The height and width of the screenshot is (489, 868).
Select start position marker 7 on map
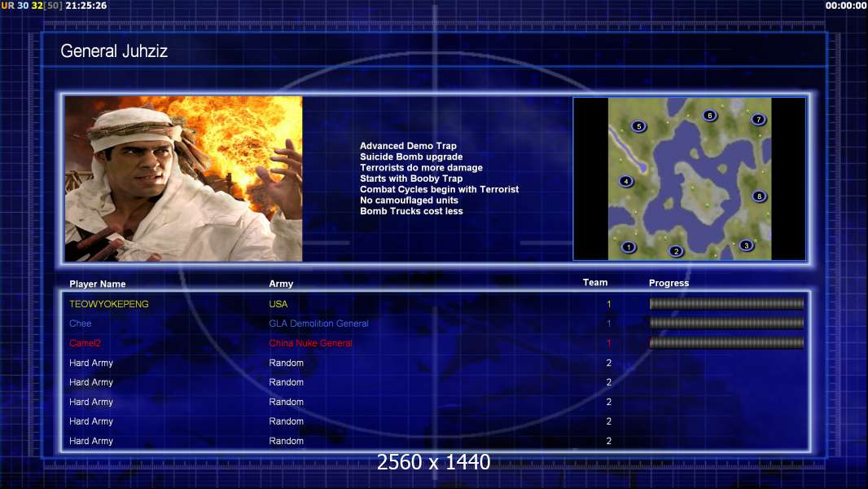[x=758, y=119]
